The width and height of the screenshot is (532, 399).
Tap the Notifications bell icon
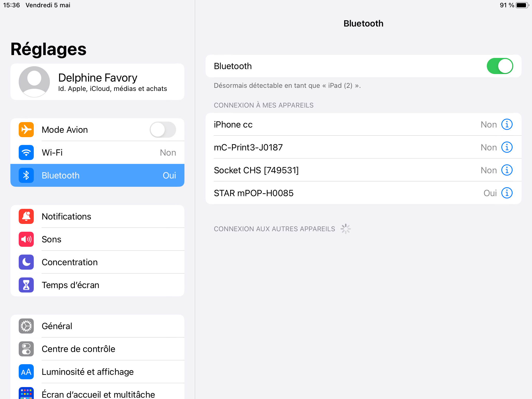[x=26, y=216]
